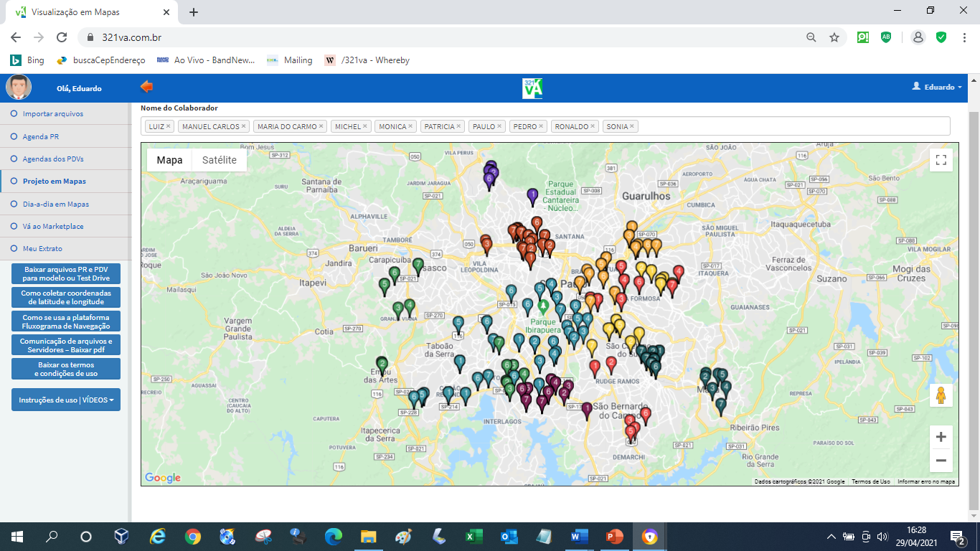The height and width of the screenshot is (551, 980).
Task: Switch map to Satélite view
Action: [219, 160]
